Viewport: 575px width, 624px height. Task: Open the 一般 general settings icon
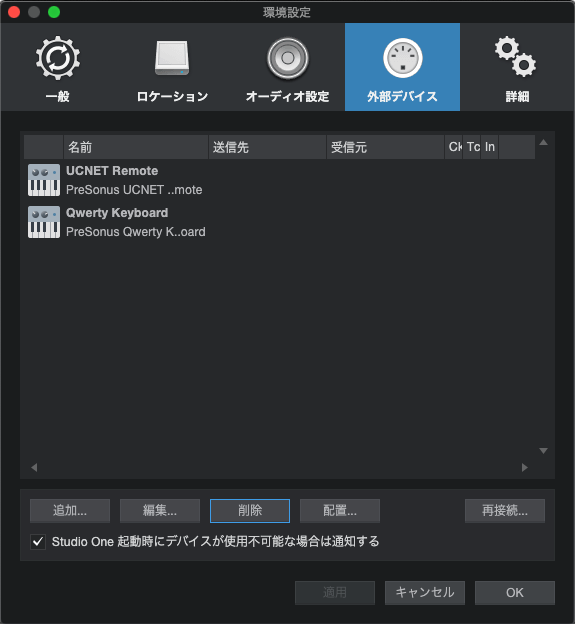[58, 58]
